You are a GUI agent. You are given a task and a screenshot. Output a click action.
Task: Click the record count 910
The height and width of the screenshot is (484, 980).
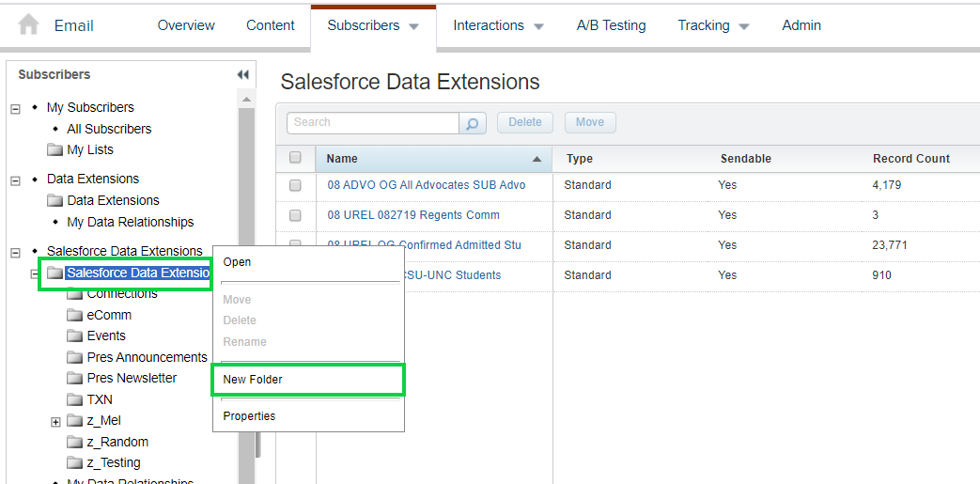click(882, 275)
